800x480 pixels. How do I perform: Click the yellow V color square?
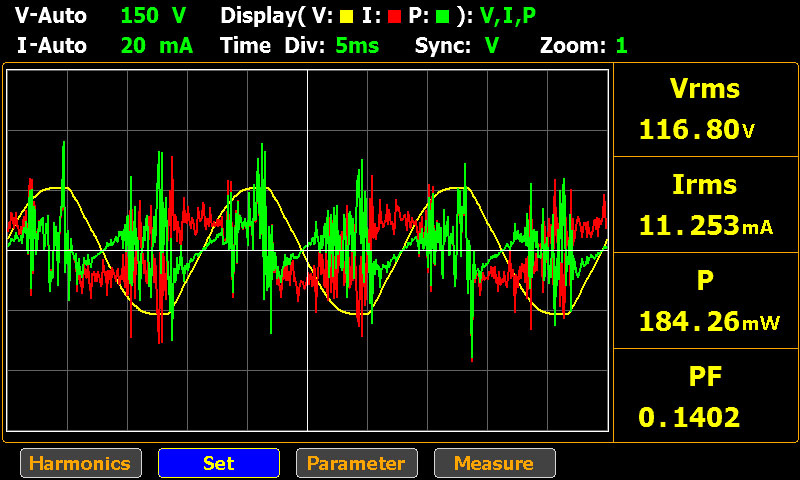(x=346, y=17)
